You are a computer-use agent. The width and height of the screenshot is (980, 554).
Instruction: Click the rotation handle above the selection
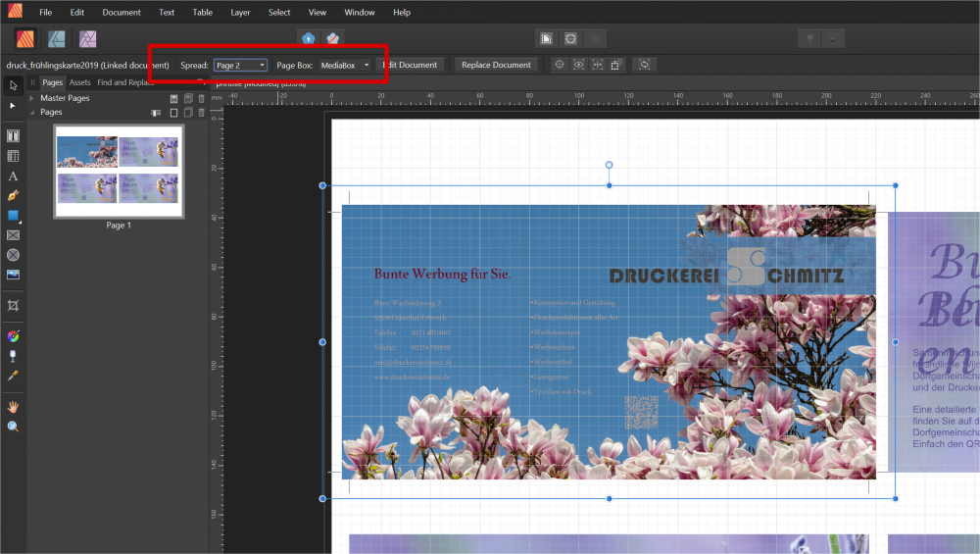tap(609, 165)
